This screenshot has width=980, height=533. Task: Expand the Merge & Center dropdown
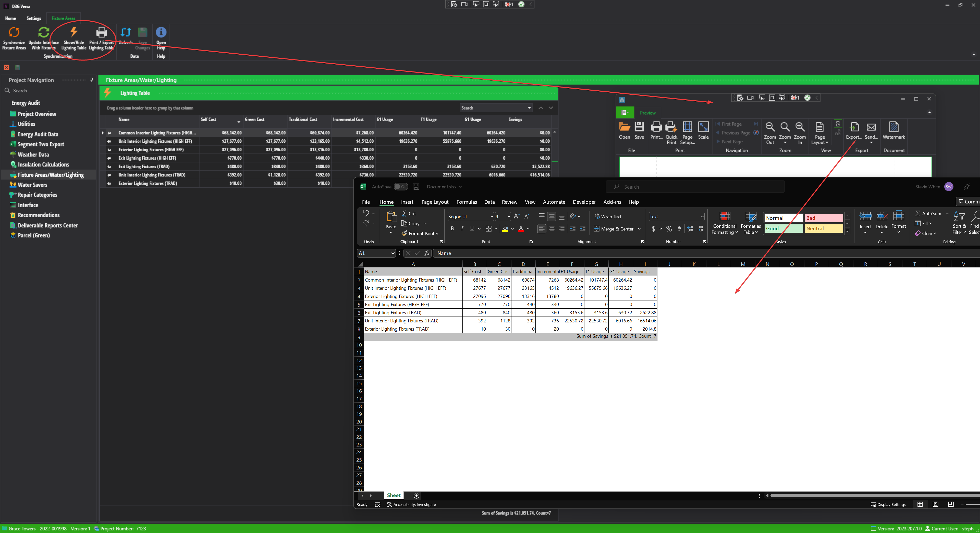tap(640, 229)
